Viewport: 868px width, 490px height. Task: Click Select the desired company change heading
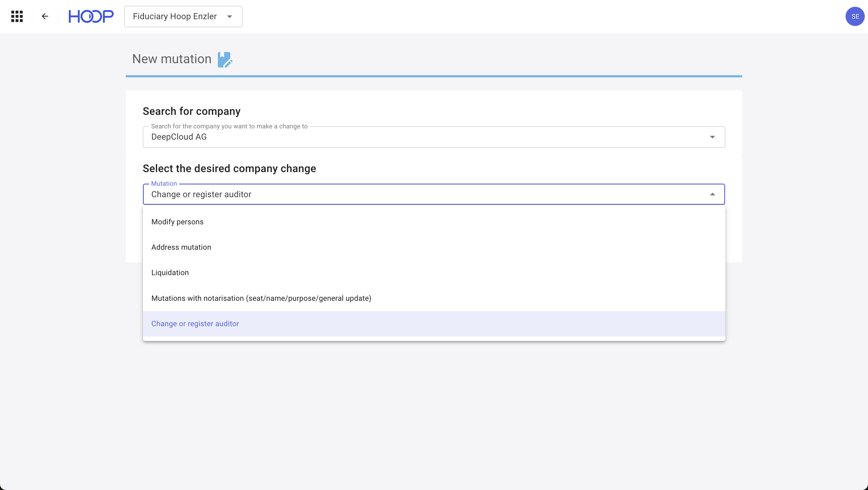(x=229, y=169)
